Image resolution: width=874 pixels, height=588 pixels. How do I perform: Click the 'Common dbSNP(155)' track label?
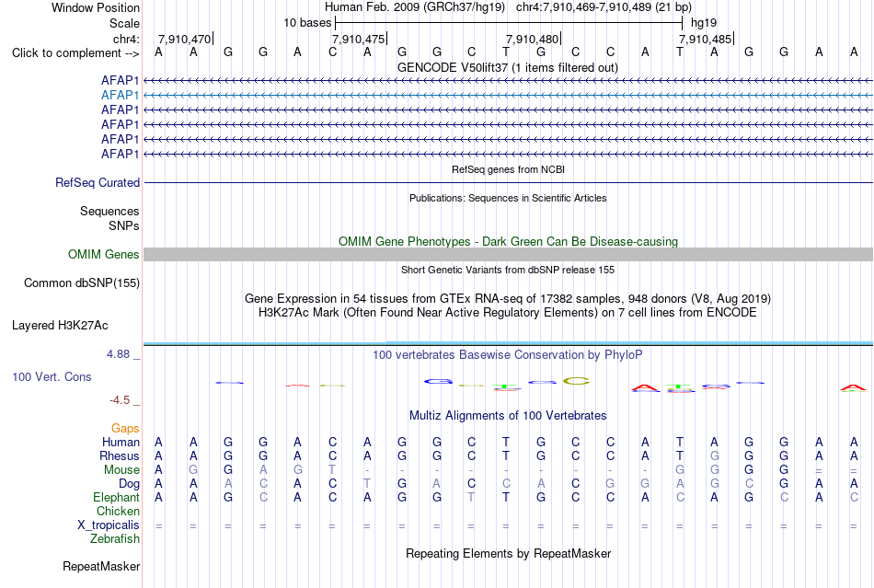81,283
